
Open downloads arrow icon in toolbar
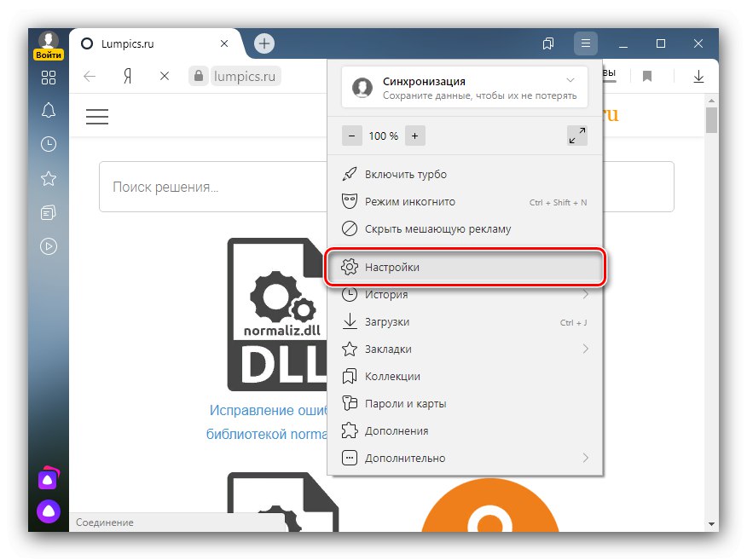[698, 76]
